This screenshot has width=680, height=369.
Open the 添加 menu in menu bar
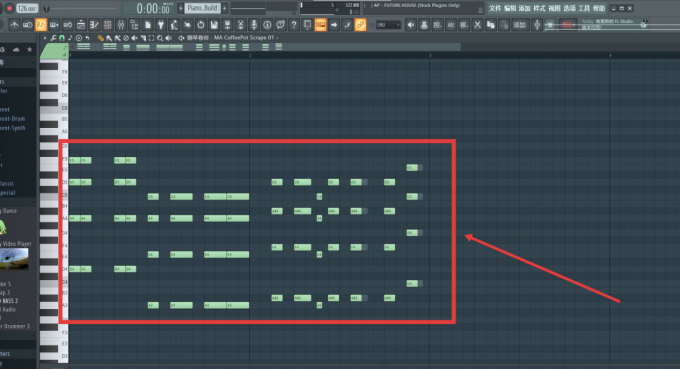tap(525, 8)
